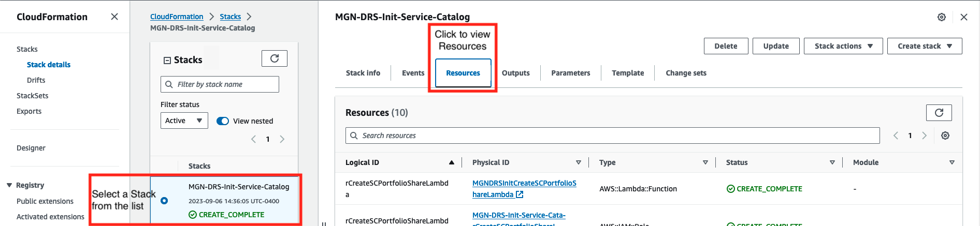Screen dimensions: 980x226
Task: Focus the Search resources field
Action: 612,135
